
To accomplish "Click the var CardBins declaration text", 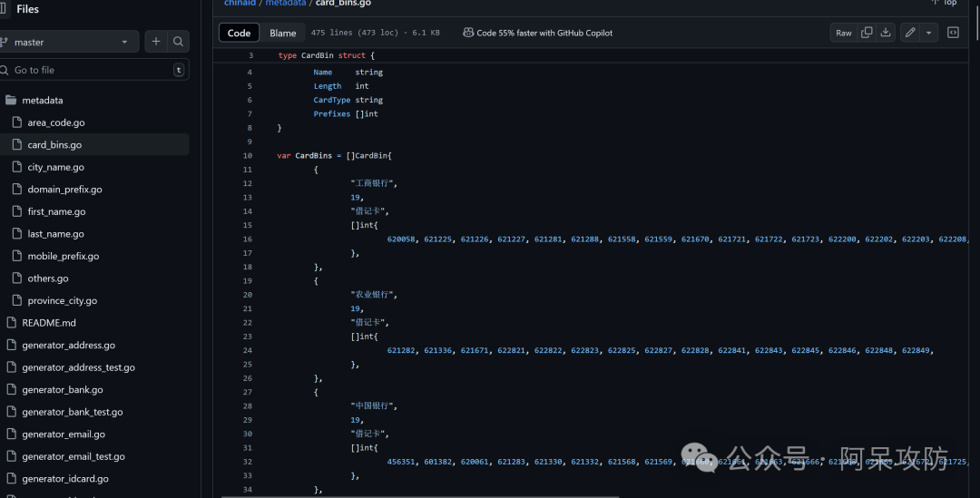I will [x=334, y=156].
